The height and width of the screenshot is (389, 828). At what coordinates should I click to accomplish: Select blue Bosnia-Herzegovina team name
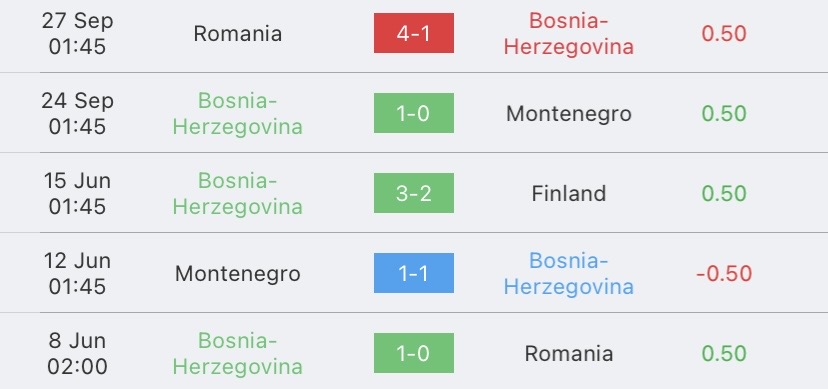568,273
